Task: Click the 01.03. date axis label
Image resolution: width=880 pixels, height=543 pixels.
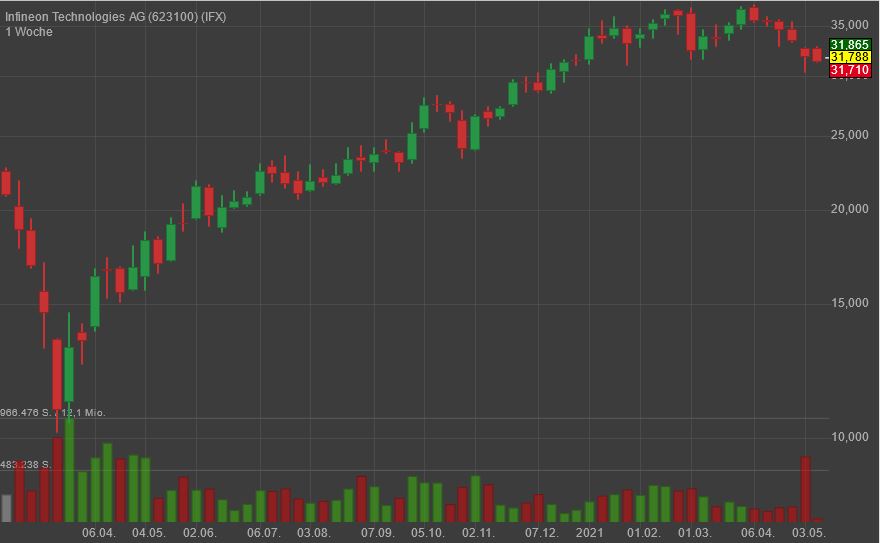Action: pos(695,532)
